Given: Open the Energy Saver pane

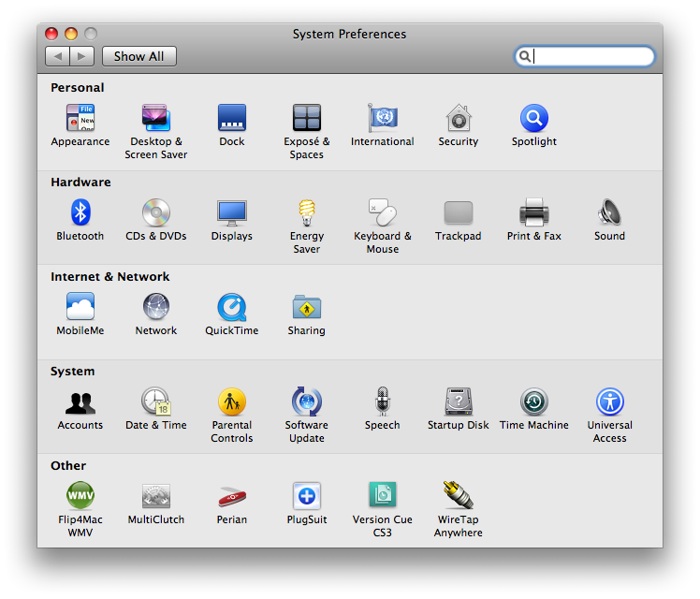Looking at the screenshot, I should click(x=307, y=213).
